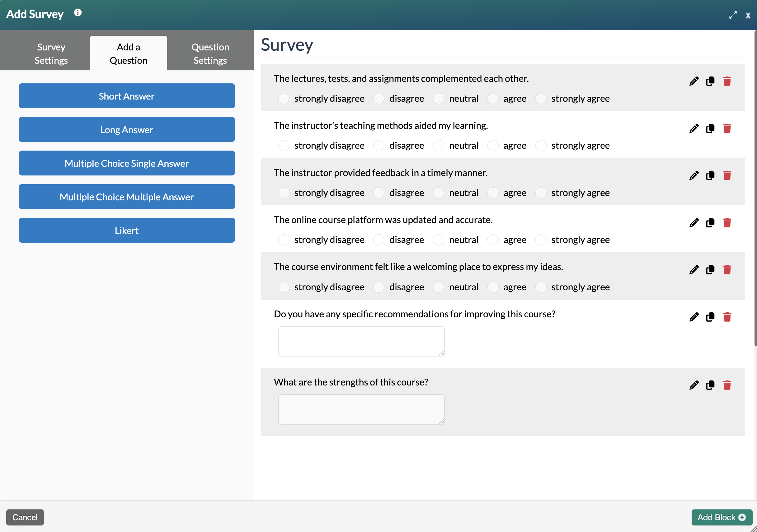The width and height of the screenshot is (757, 532).
Task: Click the Add Block button
Action: click(722, 517)
